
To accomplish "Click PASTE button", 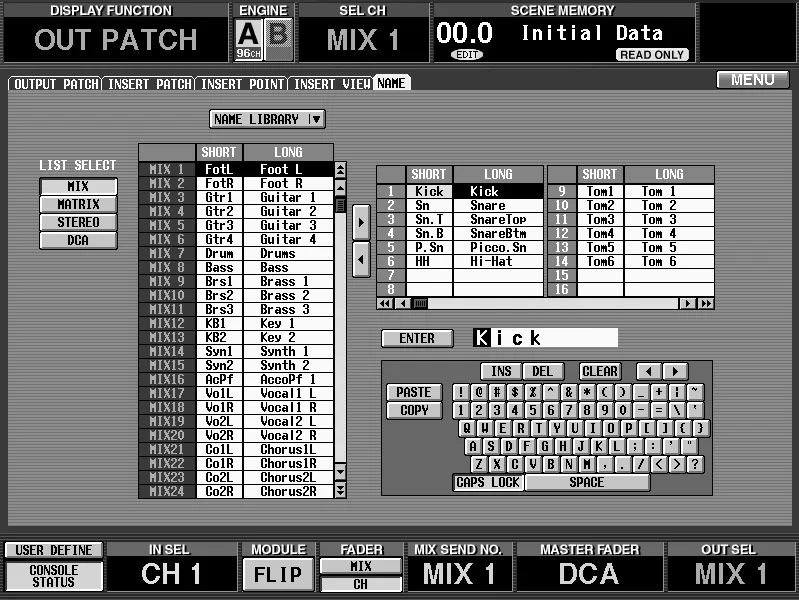I will point(414,392).
